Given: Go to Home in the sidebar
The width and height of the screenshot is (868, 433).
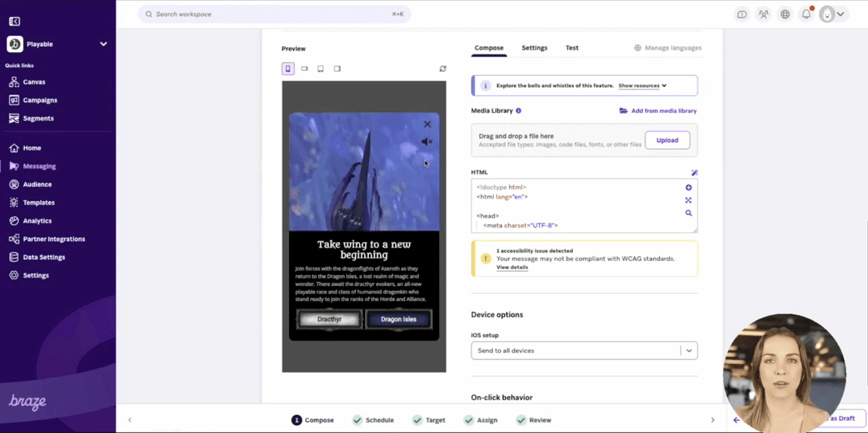Looking at the screenshot, I should coord(32,148).
